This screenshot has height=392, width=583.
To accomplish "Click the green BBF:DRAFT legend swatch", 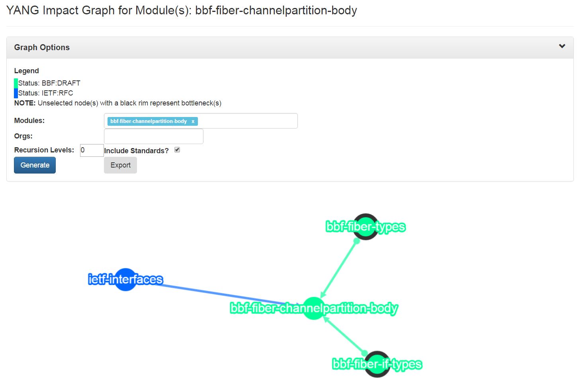I will pyautogui.click(x=16, y=83).
